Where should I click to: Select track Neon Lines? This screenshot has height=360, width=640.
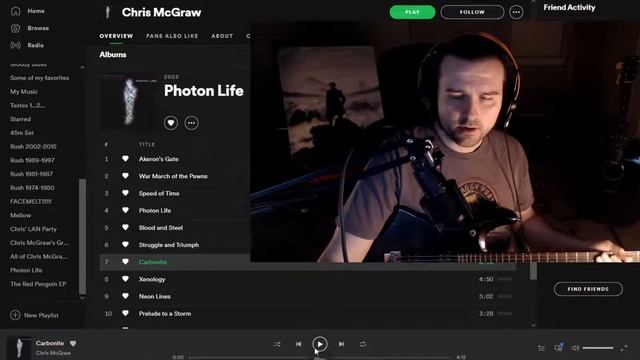tap(155, 296)
